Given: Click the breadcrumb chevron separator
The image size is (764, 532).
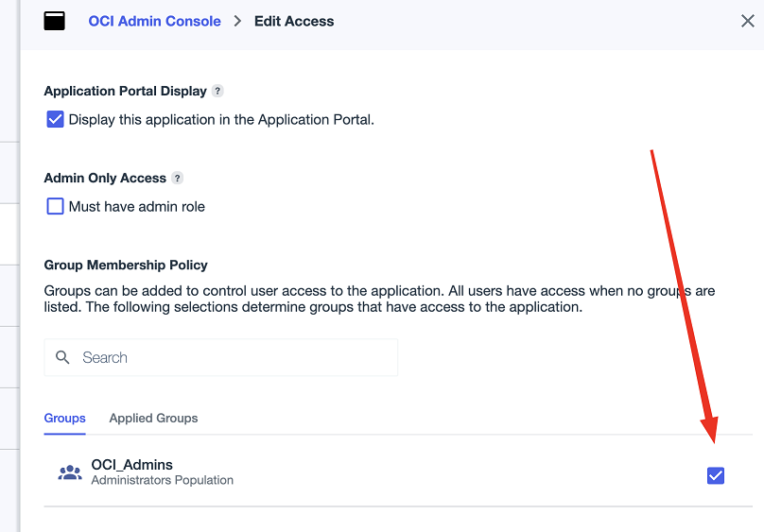Looking at the screenshot, I should pos(237,21).
